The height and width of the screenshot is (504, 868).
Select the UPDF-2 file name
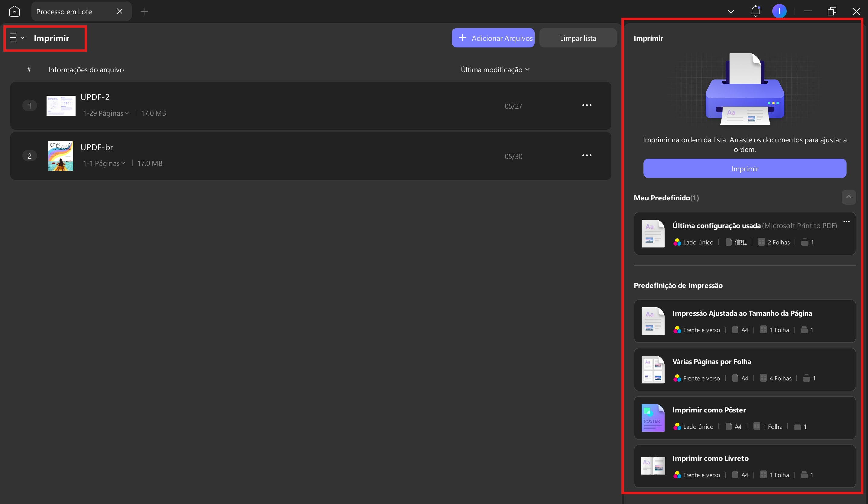click(95, 97)
